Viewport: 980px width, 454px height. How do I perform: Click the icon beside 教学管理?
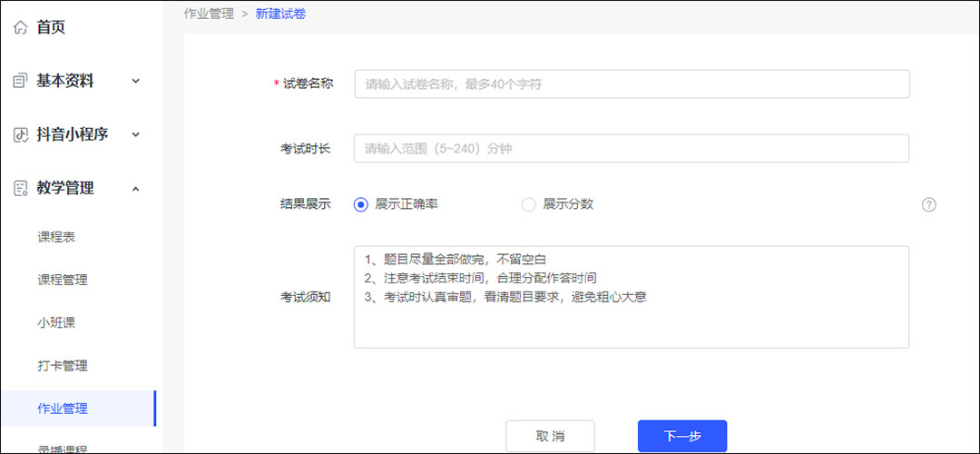(x=21, y=188)
